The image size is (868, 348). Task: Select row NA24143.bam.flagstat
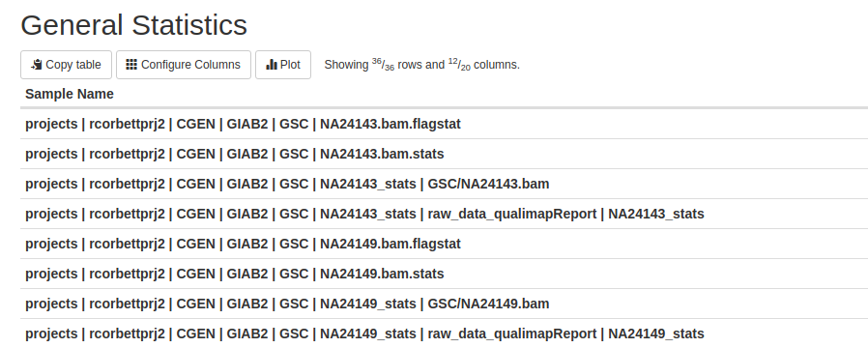(444, 124)
